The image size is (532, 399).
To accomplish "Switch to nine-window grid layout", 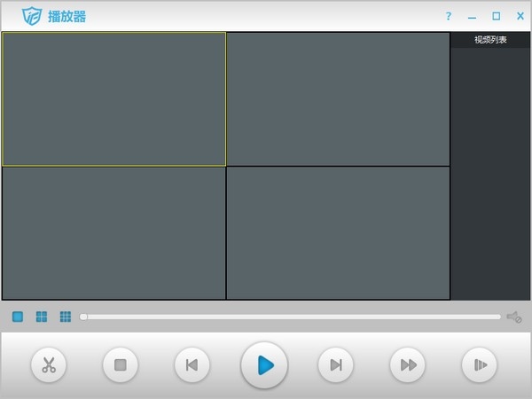I will click(66, 317).
